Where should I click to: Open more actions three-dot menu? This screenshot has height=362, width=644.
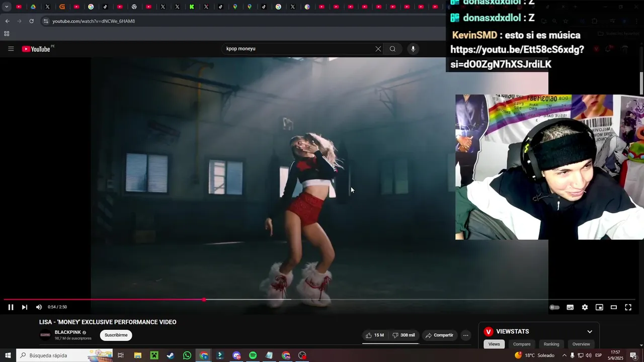(465, 335)
